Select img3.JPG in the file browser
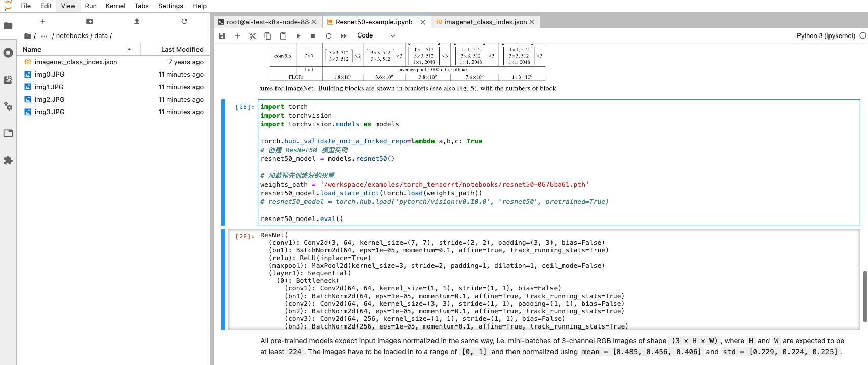This screenshot has width=868, height=365. pos(113,112)
